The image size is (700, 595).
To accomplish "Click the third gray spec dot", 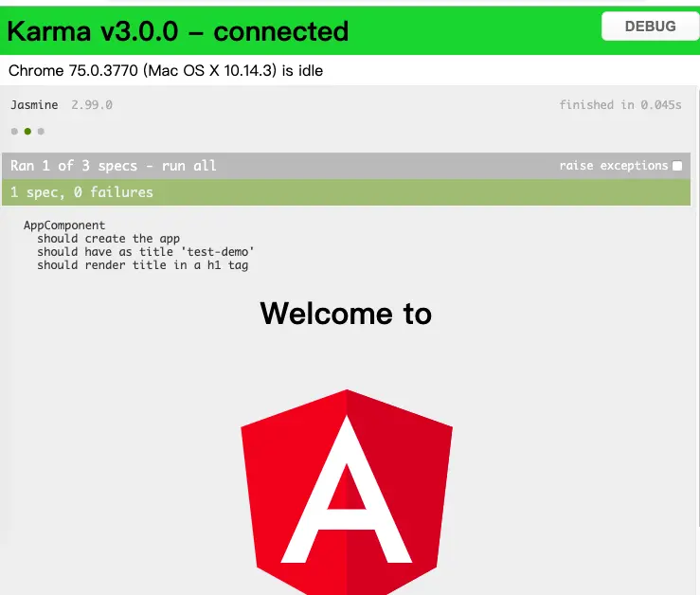I will (x=41, y=132).
